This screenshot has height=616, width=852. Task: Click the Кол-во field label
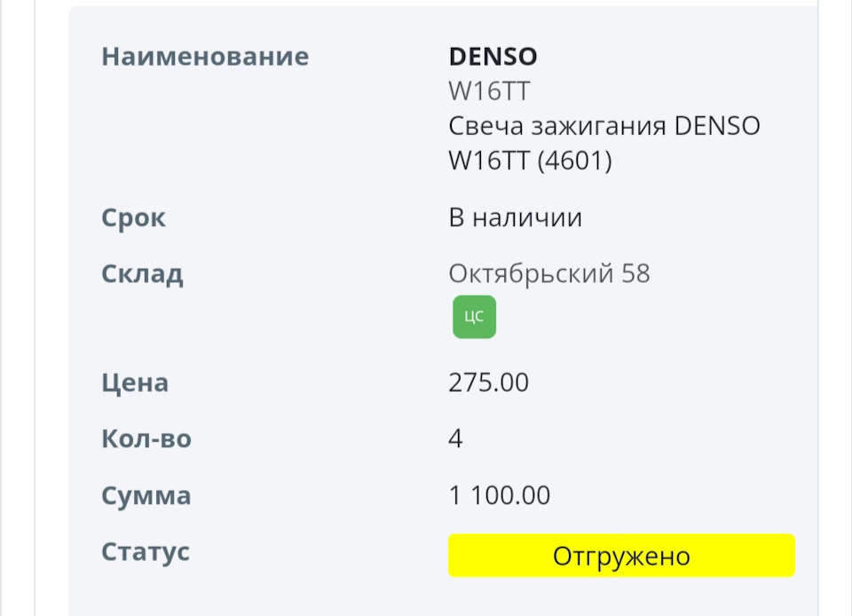tap(146, 439)
